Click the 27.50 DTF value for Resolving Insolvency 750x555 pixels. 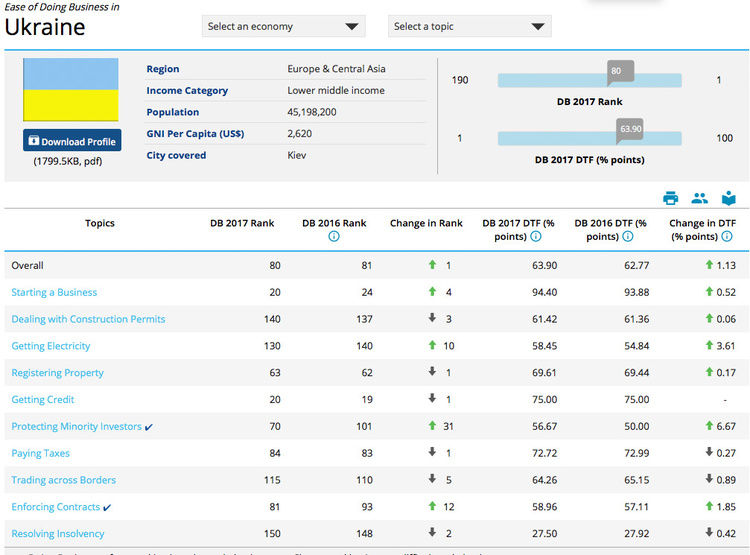click(545, 533)
